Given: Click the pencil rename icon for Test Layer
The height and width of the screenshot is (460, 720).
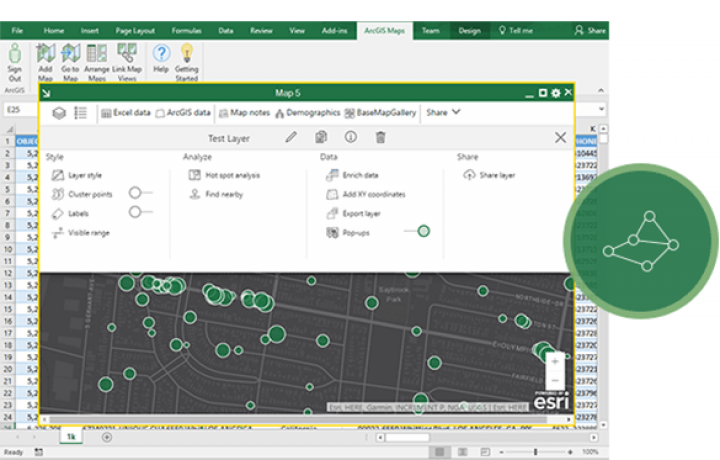Looking at the screenshot, I should [x=291, y=137].
